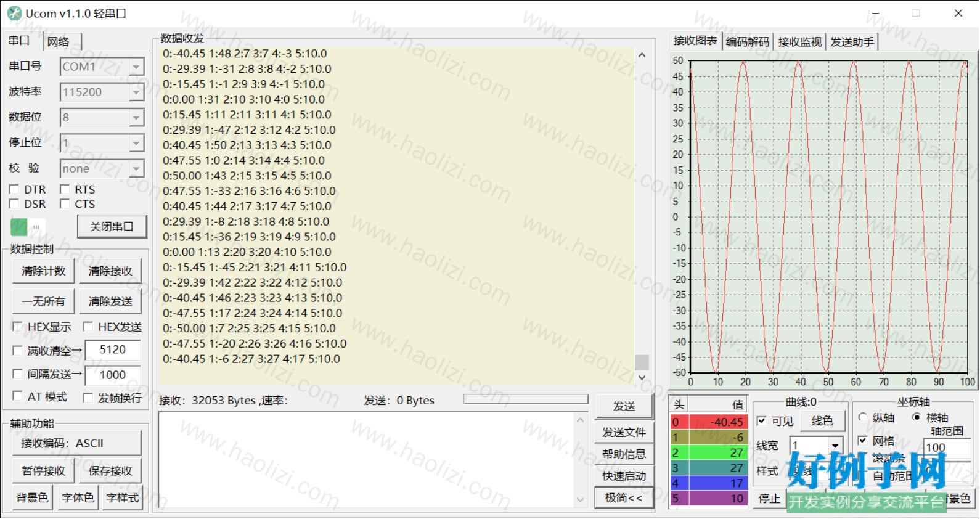This screenshot has width=980, height=519.
Task: Toggle the 满收清空 checkbox
Action: click(18, 350)
